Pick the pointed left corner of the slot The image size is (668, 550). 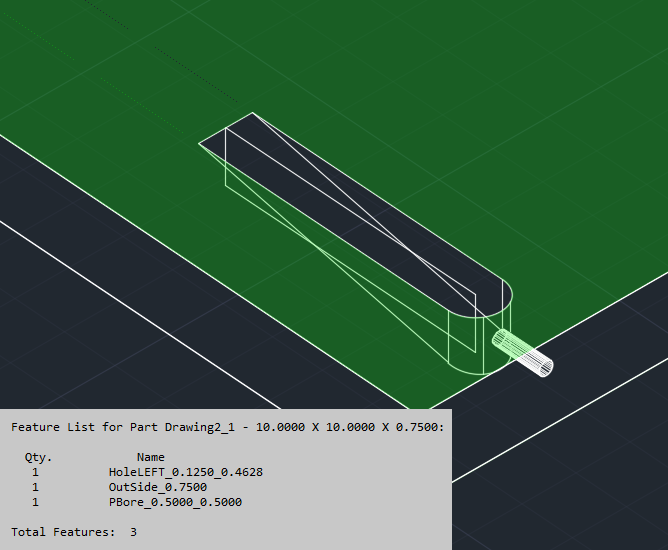click(x=201, y=144)
